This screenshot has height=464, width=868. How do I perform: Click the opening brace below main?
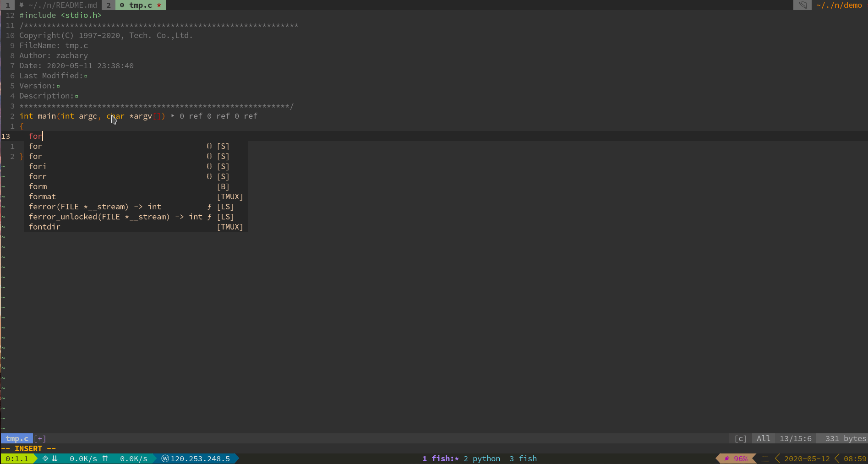point(22,126)
